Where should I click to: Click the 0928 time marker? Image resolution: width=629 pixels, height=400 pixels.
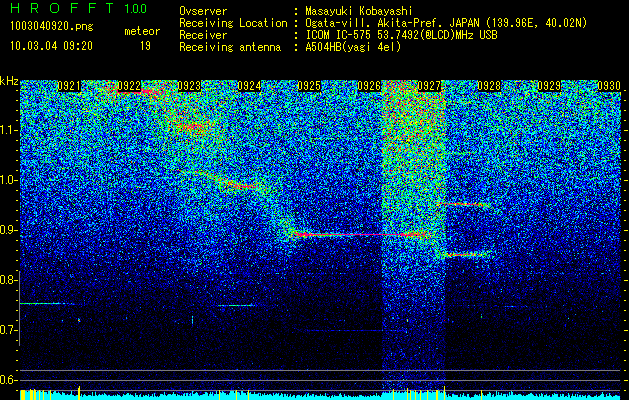(x=489, y=86)
